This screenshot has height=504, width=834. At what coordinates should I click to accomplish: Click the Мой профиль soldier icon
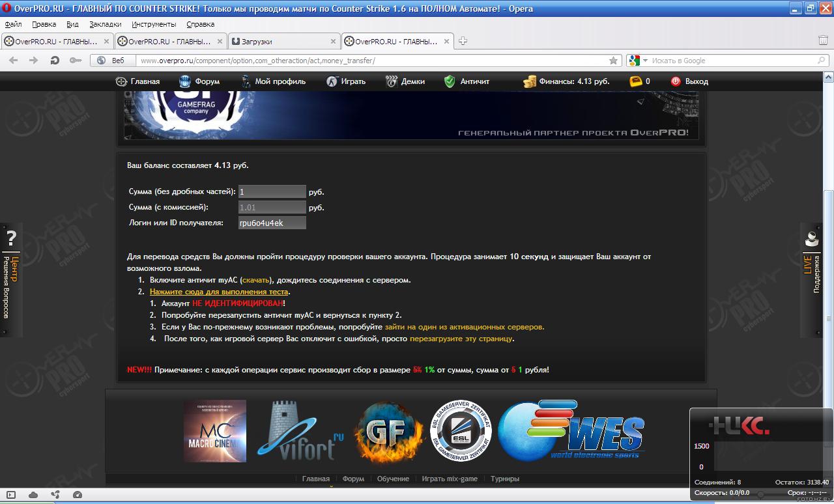[246, 81]
